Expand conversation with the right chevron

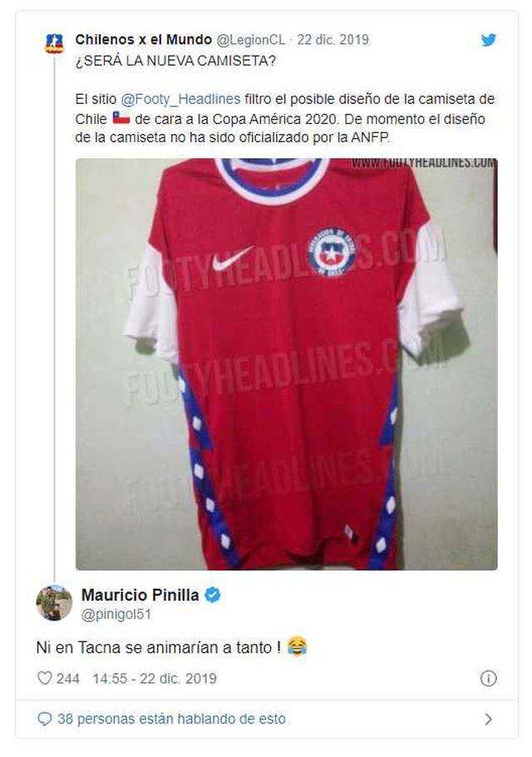click(x=489, y=720)
